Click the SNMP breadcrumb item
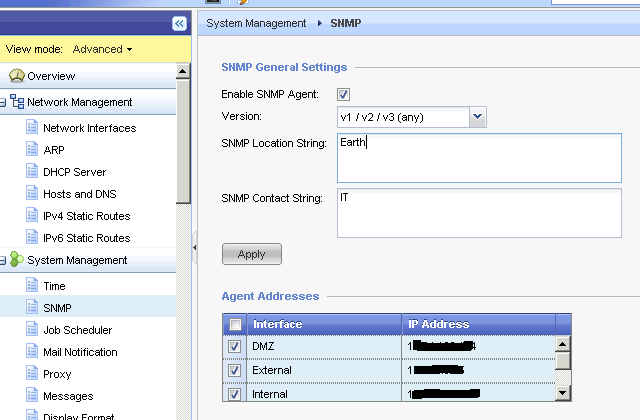The width and height of the screenshot is (640, 420). (346, 23)
